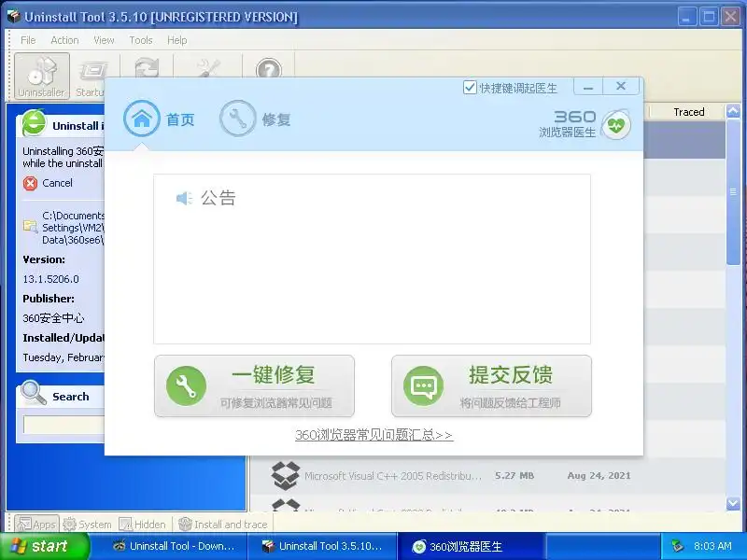Click the Aug 24, 2021 date value

point(599,476)
